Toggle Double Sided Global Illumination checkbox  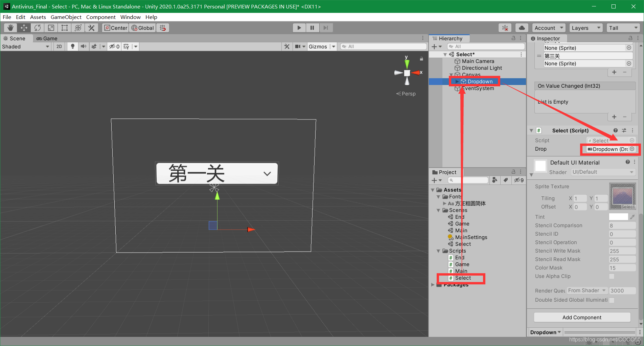[x=612, y=300]
